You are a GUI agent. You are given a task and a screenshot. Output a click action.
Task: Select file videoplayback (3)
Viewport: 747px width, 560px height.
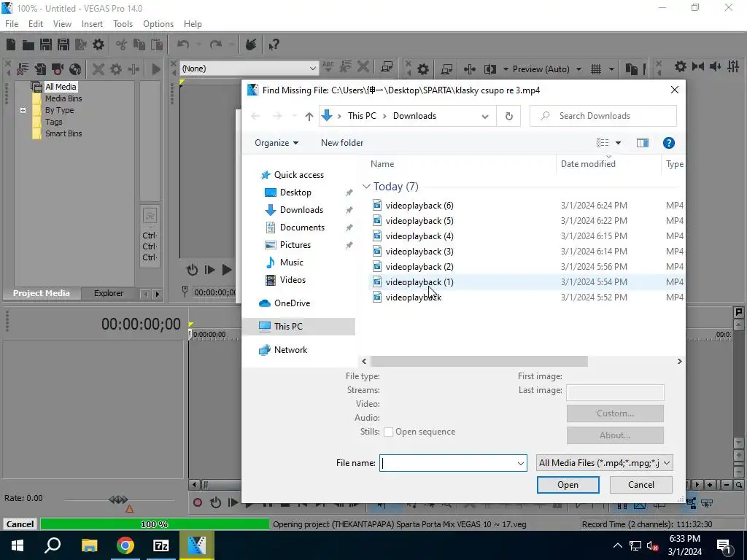tap(419, 252)
